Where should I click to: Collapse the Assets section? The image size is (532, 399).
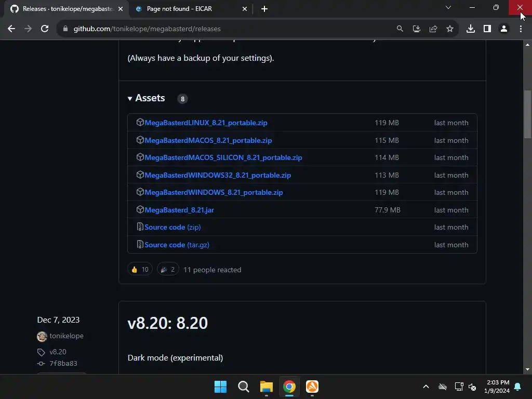pos(146,98)
